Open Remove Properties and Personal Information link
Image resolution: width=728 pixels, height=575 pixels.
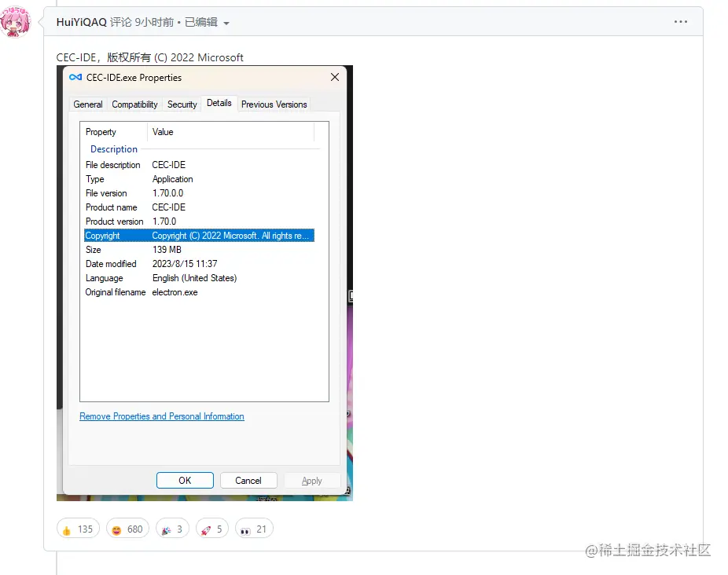click(x=162, y=416)
